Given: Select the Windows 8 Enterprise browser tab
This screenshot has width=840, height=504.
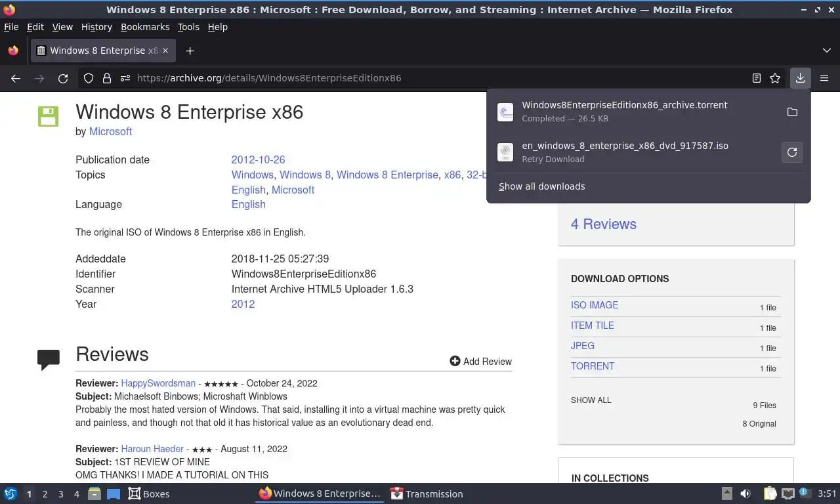Looking at the screenshot, I should tap(103, 51).
